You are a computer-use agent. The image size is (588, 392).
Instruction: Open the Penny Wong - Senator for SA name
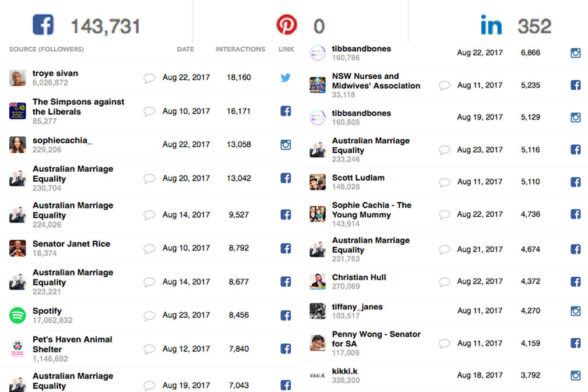coord(376,339)
